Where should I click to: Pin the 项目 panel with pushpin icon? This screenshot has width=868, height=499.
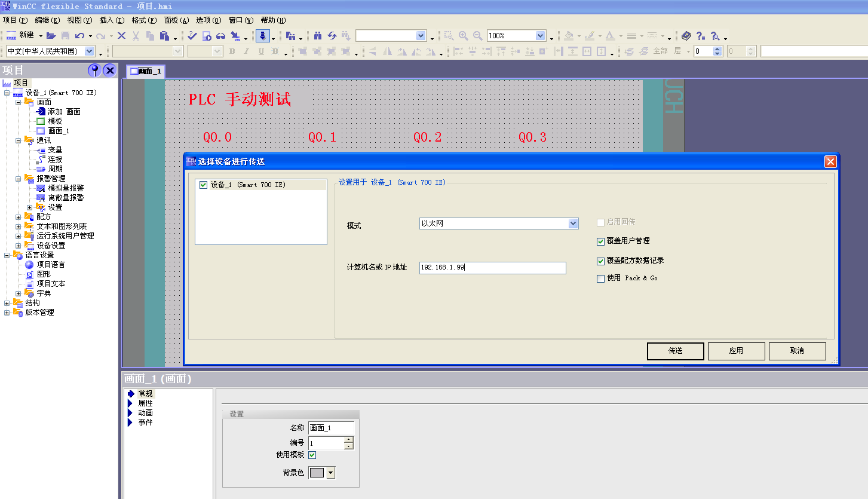click(94, 71)
